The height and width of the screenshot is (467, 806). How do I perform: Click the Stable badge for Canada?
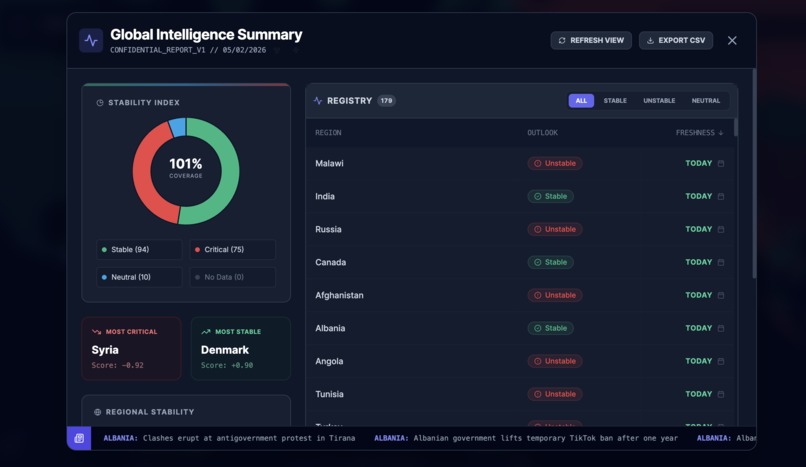pos(550,262)
